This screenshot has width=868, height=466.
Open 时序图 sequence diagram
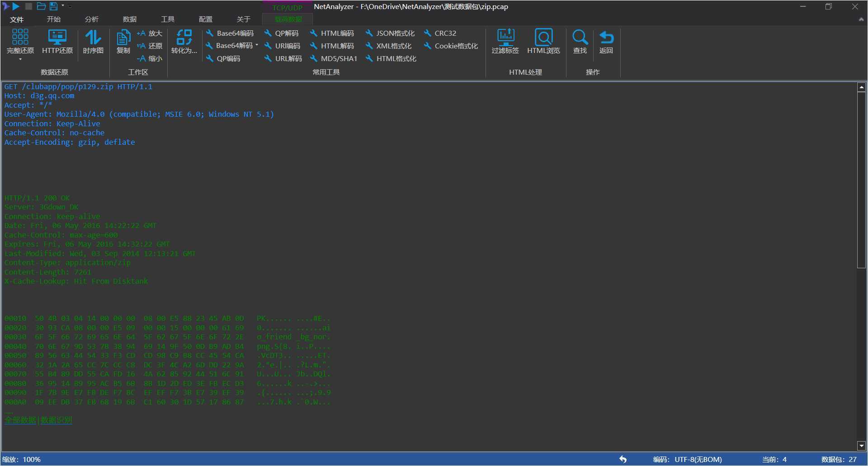coord(93,42)
